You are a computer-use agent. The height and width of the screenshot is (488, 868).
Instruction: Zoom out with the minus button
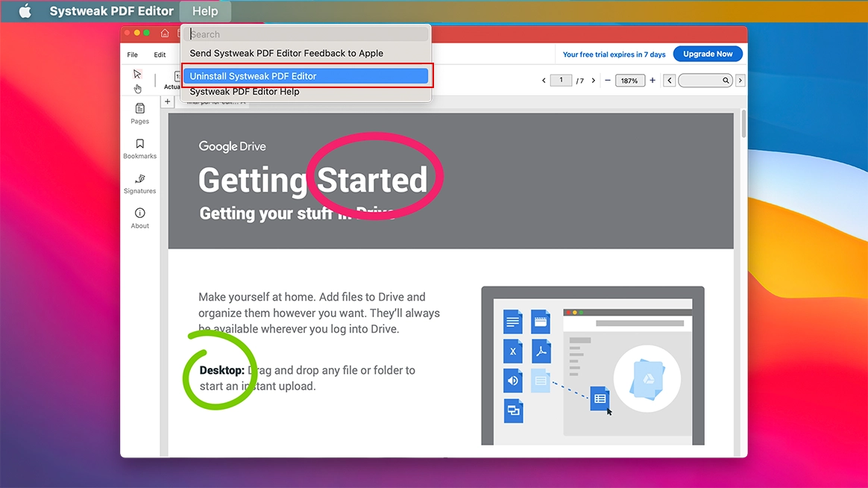point(607,81)
